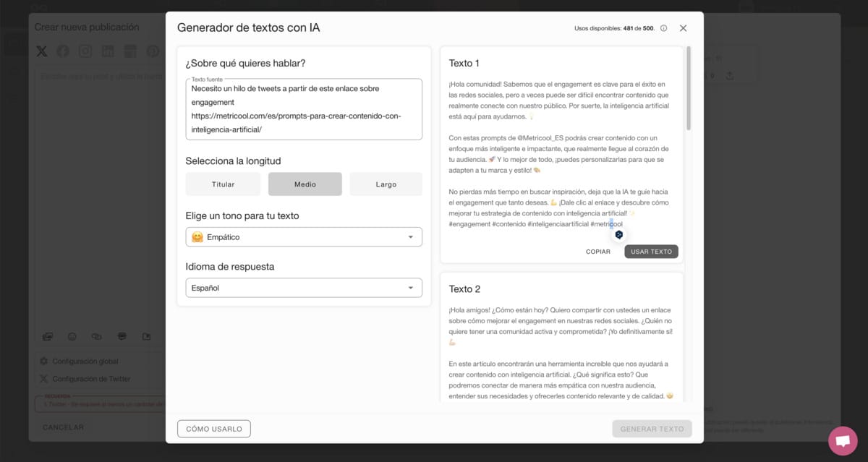Select the X (Twitter) network icon in background
868x462 pixels.
tap(42, 51)
